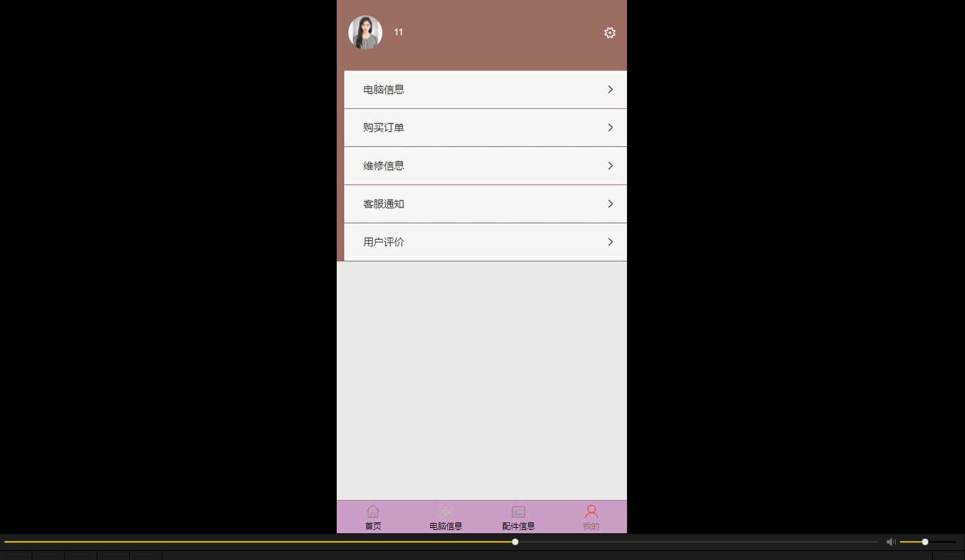The width and height of the screenshot is (965, 560).
Task: Tap the 首页 home icon
Action: (x=373, y=511)
